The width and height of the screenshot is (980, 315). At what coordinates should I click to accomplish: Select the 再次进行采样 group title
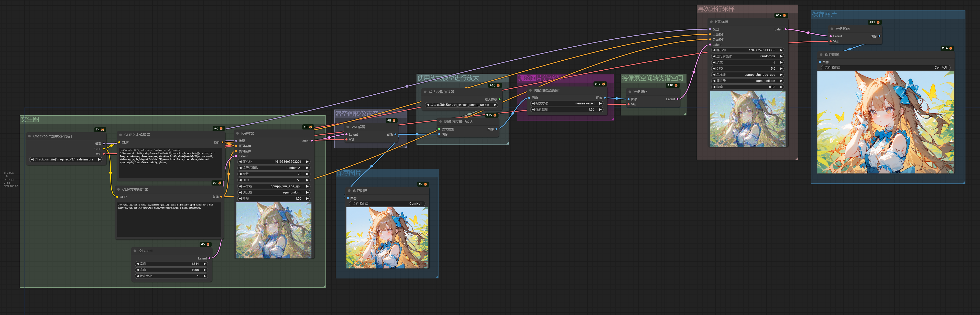coord(716,9)
